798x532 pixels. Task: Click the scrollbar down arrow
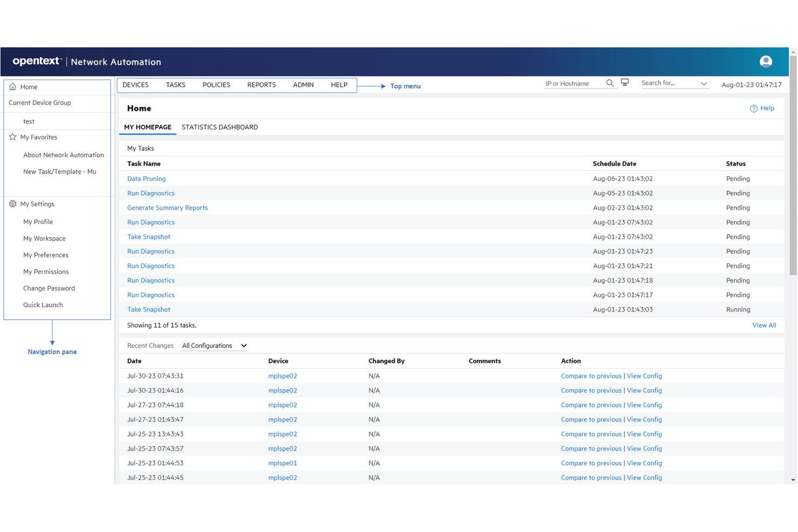[793, 480]
